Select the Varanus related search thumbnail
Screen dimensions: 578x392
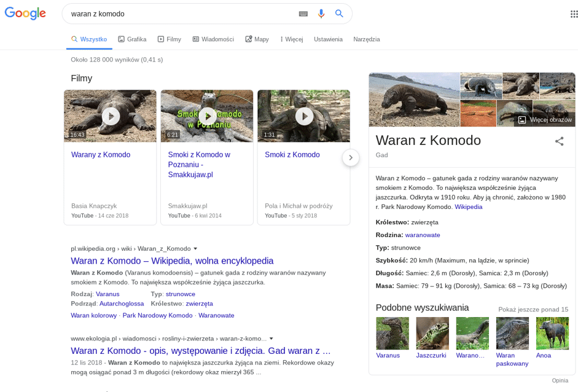click(x=392, y=334)
